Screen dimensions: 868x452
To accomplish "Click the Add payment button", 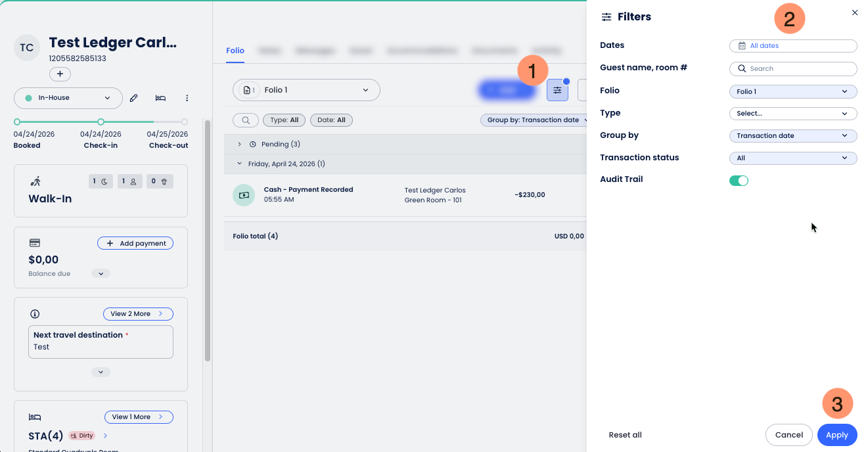I will tap(135, 242).
